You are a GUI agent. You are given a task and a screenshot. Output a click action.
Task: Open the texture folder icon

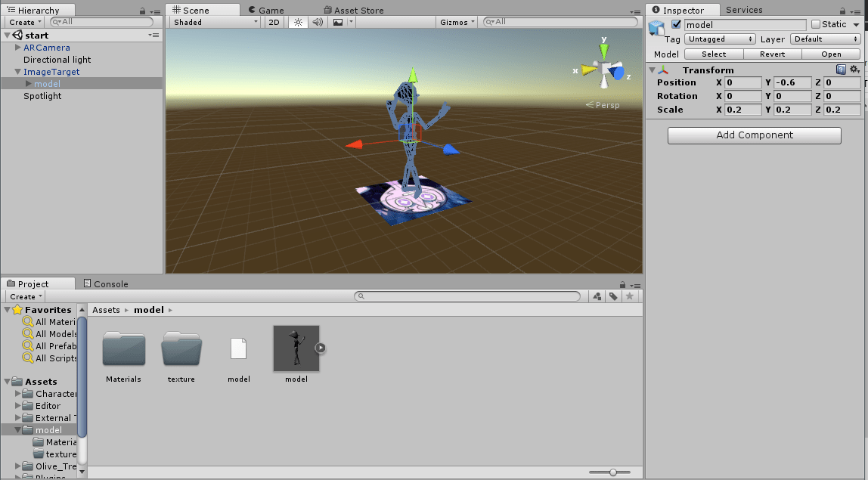pyautogui.click(x=181, y=349)
